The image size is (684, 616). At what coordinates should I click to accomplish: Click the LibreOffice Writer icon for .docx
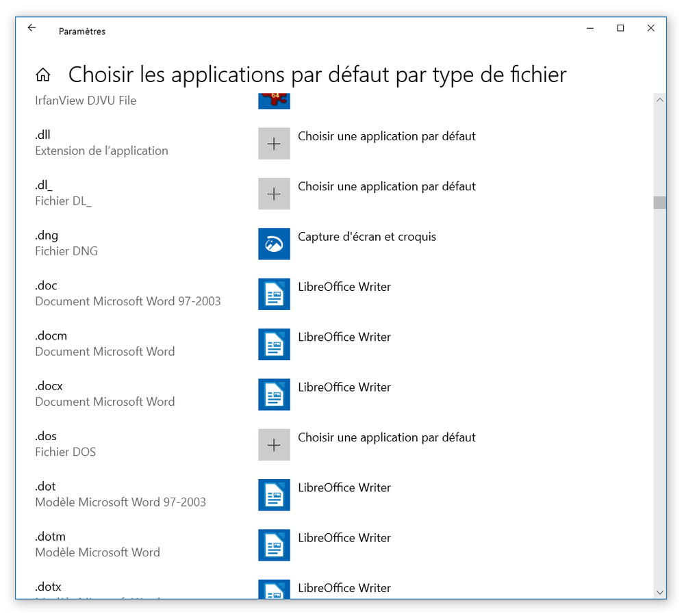point(274,394)
